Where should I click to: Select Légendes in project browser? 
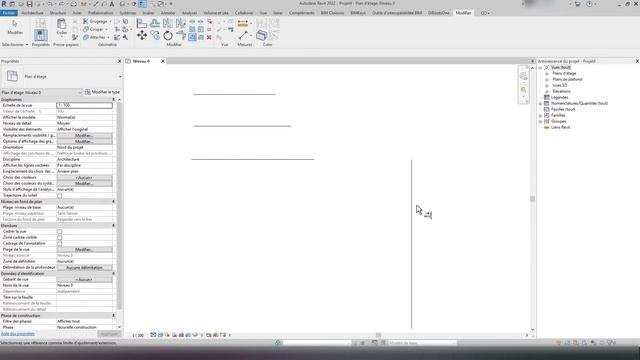click(x=559, y=98)
